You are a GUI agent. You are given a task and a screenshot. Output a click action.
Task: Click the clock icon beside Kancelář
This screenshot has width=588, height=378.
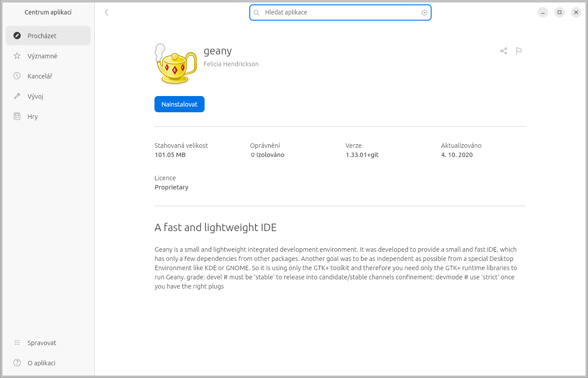pyautogui.click(x=17, y=76)
